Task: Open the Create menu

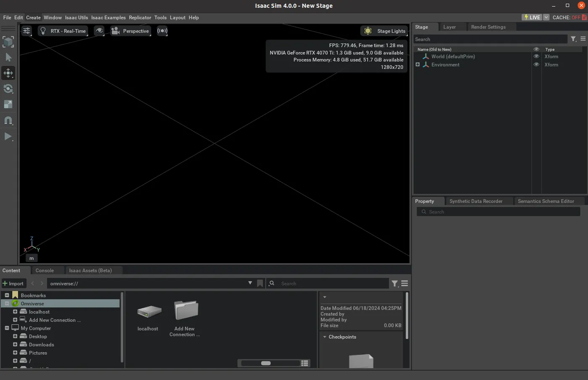Action: (33, 17)
